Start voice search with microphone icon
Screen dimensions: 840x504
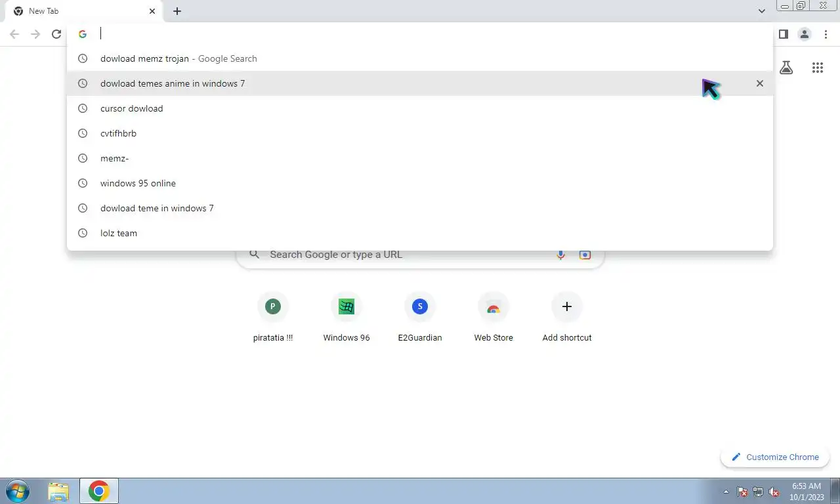click(x=560, y=255)
